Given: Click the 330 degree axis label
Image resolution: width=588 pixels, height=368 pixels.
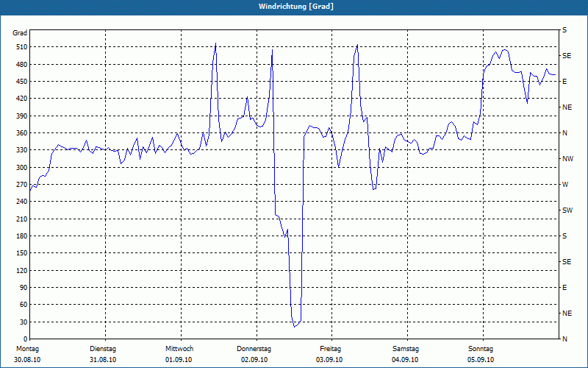Looking at the screenshot, I should (x=23, y=150).
